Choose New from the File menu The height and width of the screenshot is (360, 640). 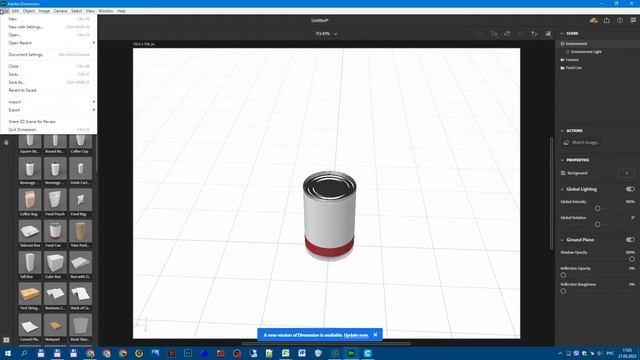point(49,19)
